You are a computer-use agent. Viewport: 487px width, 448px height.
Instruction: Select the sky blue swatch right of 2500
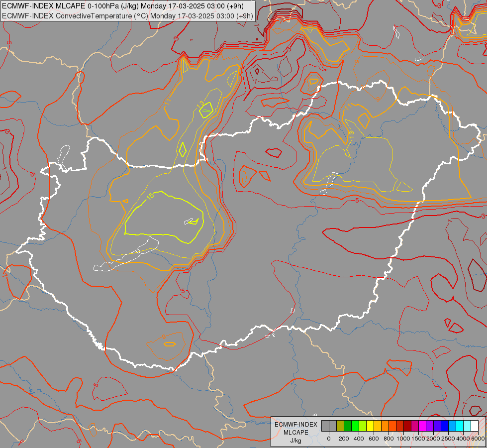[452, 426]
